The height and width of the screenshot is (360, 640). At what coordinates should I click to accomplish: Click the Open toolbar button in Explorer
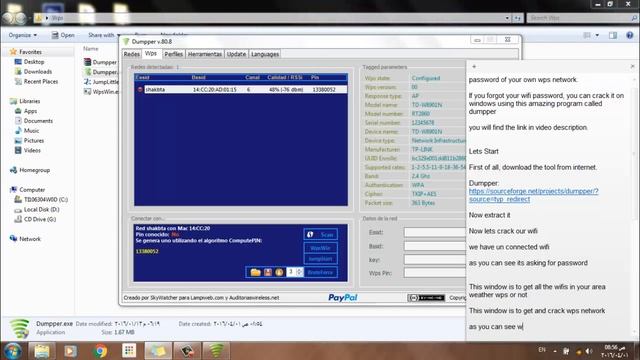coord(63,35)
